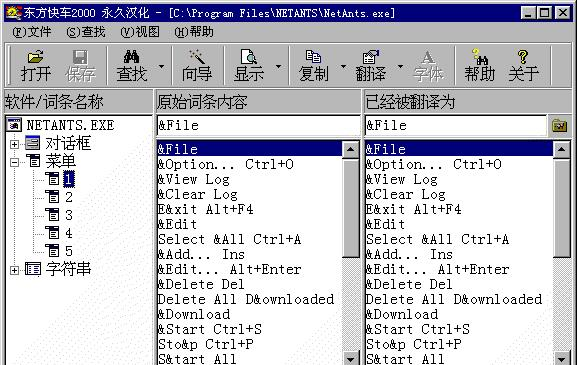Click the icon of menu item 2
Image resolution: width=577 pixels, height=365 pixels.
tap(52, 197)
